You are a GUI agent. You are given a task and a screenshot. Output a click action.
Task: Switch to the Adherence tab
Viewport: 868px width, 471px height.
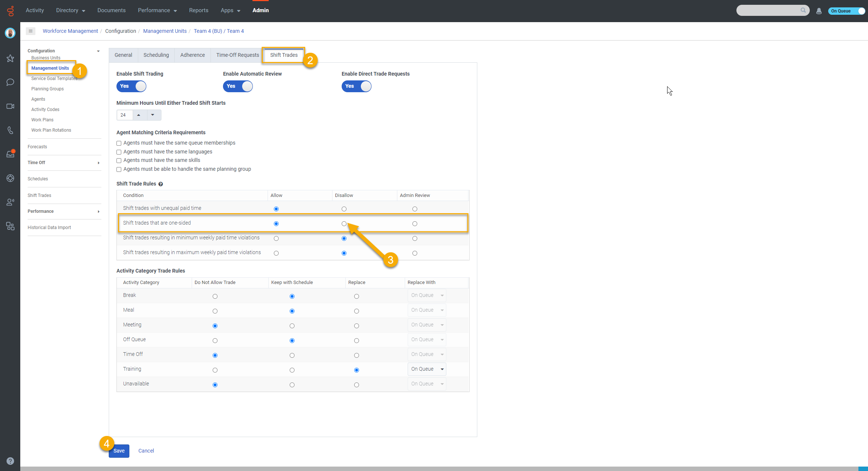(192, 55)
